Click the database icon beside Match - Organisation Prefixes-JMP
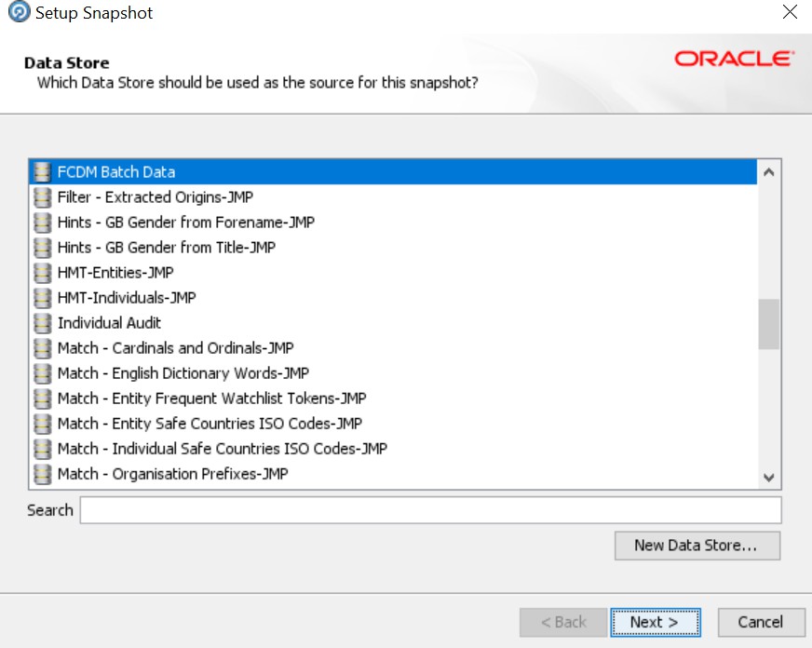 41,473
